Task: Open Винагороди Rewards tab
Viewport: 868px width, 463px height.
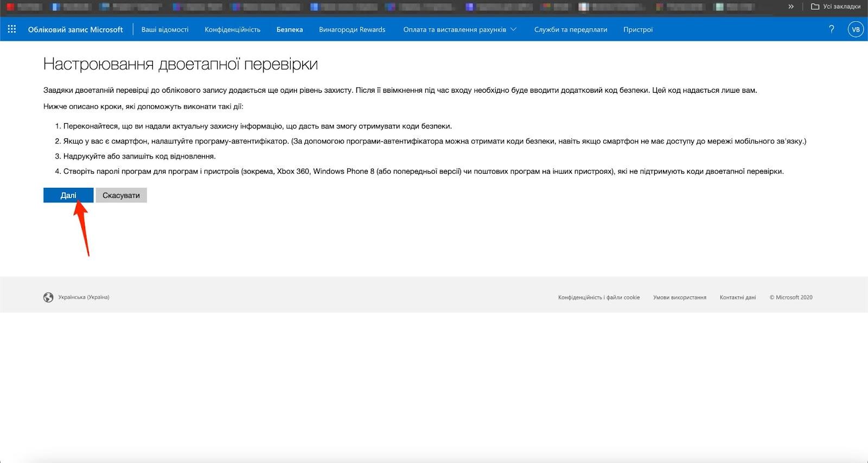Action: tap(352, 29)
